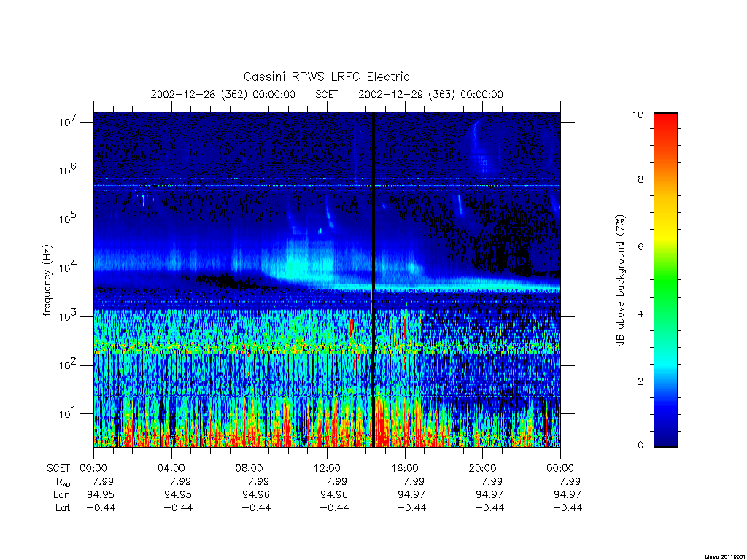Click the time tick label '16:00'
Screen dimensions: 747x560
coord(404,468)
